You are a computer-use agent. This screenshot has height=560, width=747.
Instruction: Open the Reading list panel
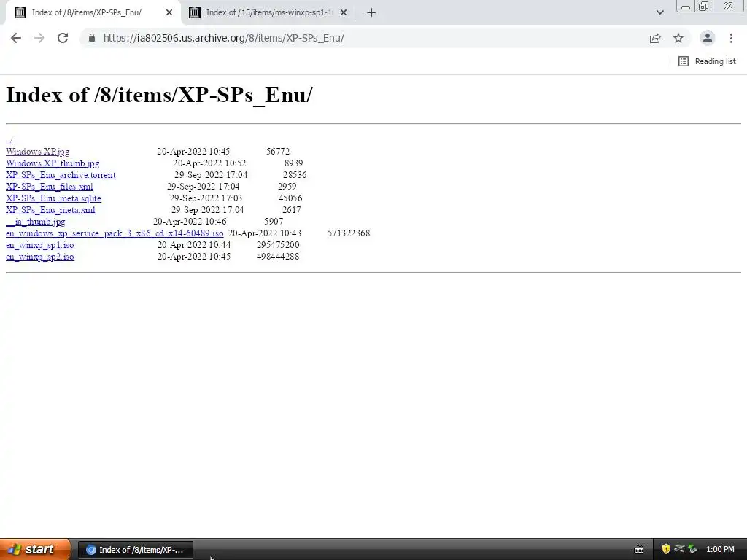[707, 61]
